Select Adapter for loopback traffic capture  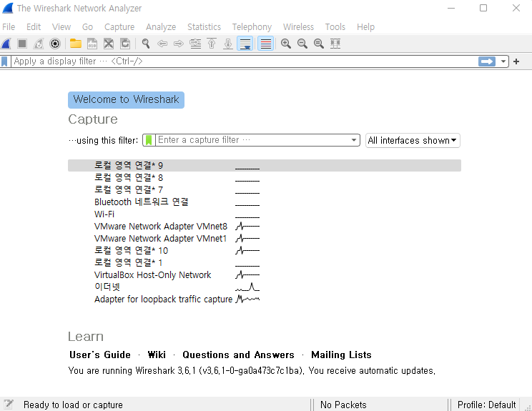(265, 299)
